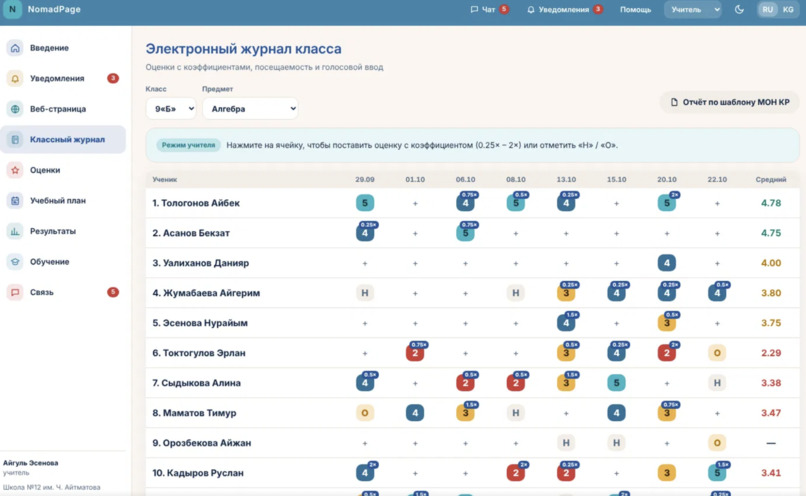Add grade for Тологонов Айбек on 01.10

[x=415, y=204]
